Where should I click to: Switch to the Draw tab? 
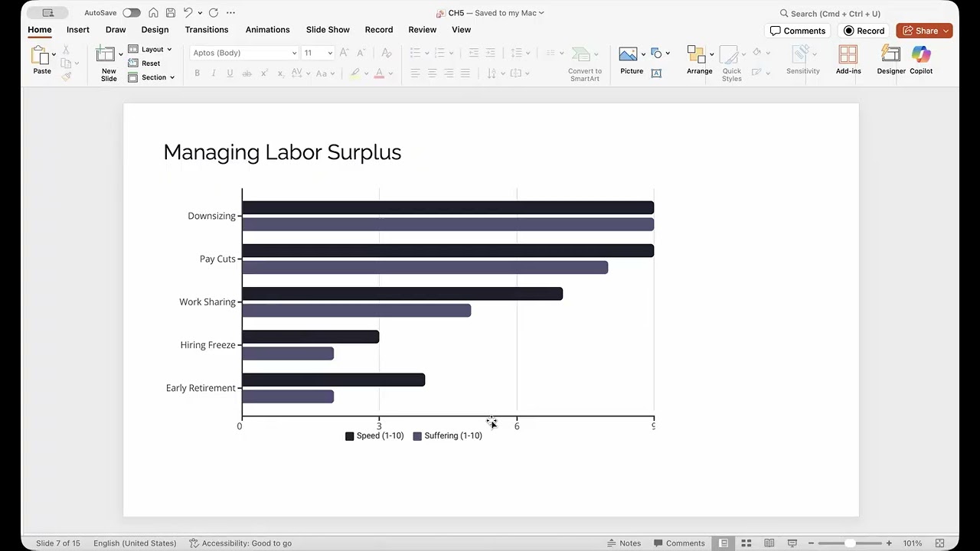pyautogui.click(x=116, y=30)
